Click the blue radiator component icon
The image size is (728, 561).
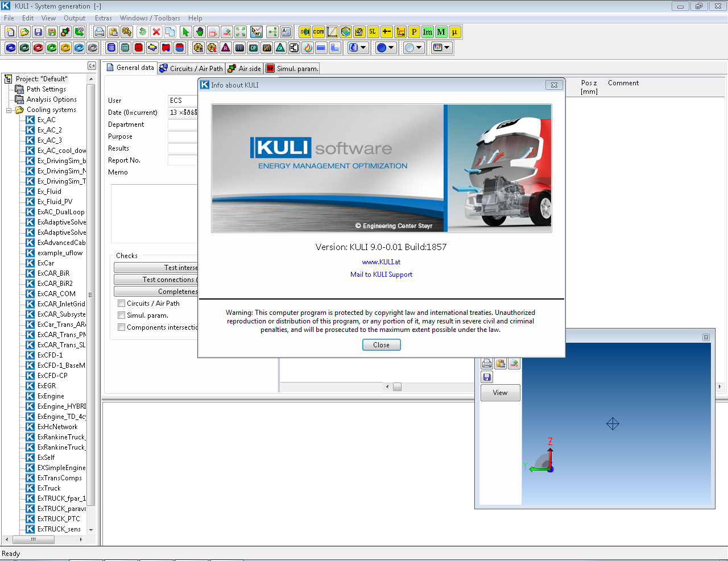coord(111,48)
